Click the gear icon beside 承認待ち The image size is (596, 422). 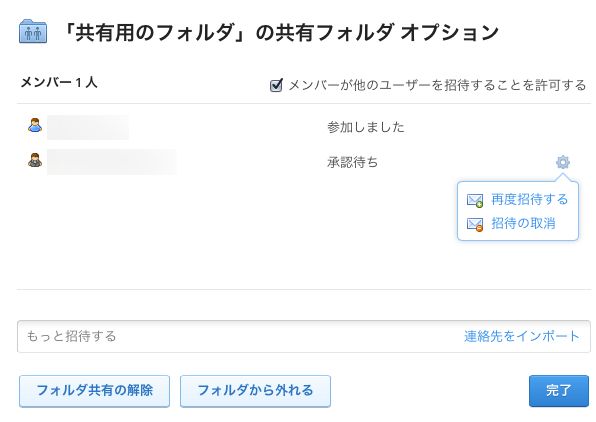pyautogui.click(x=563, y=162)
